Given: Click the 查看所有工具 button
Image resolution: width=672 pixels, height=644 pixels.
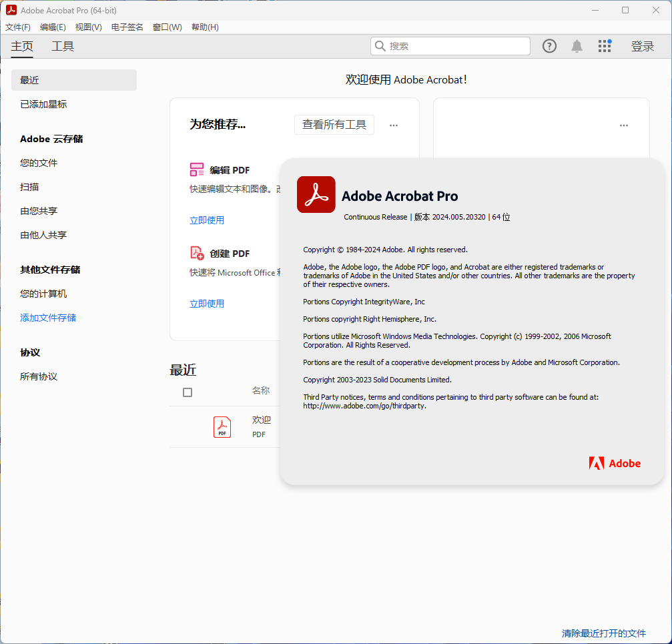Looking at the screenshot, I should [x=334, y=125].
